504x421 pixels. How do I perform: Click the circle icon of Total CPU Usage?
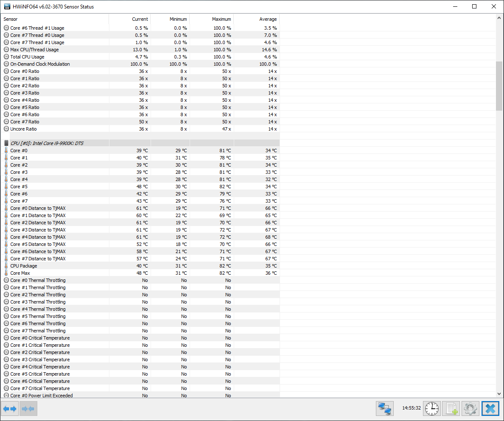(x=6, y=57)
